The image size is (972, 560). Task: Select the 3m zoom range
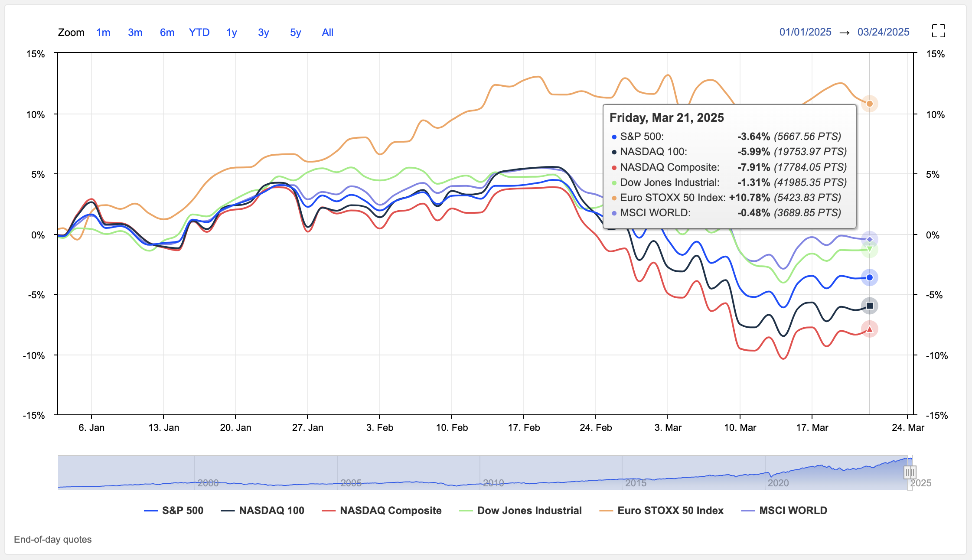coord(135,33)
